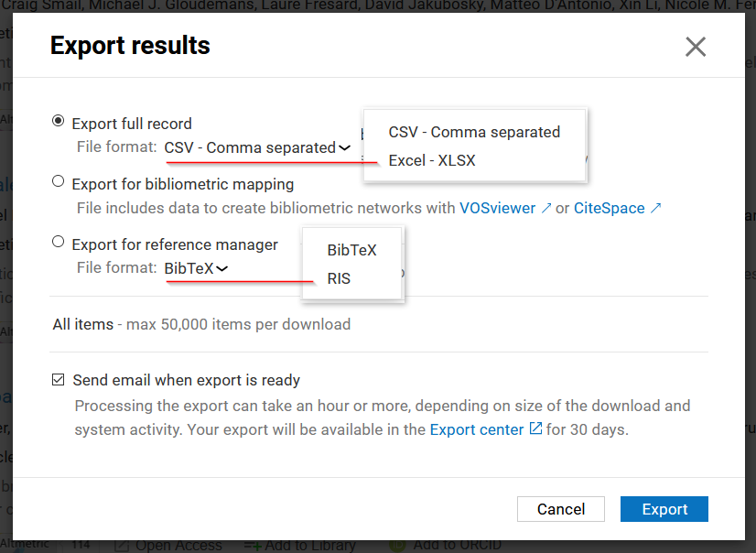The width and height of the screenshot is (756, 553).
Task: Pick the RIS format option
Action: (339, 278)
